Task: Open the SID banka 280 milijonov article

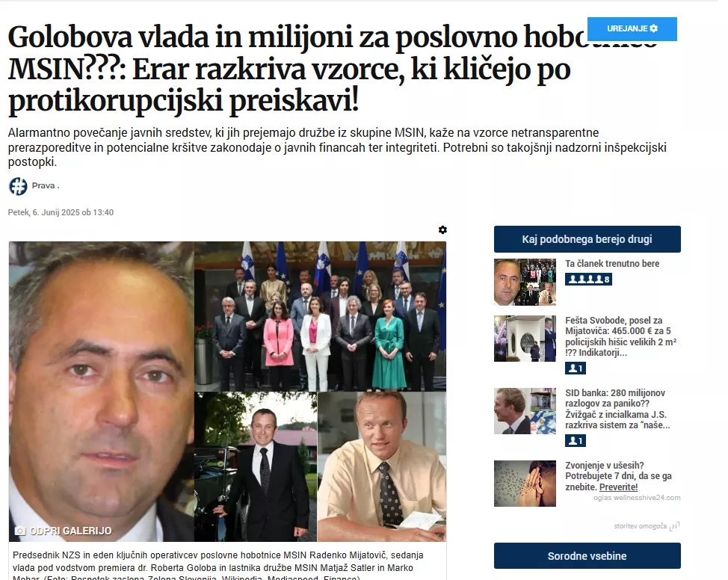Action: tap(617, 409)
